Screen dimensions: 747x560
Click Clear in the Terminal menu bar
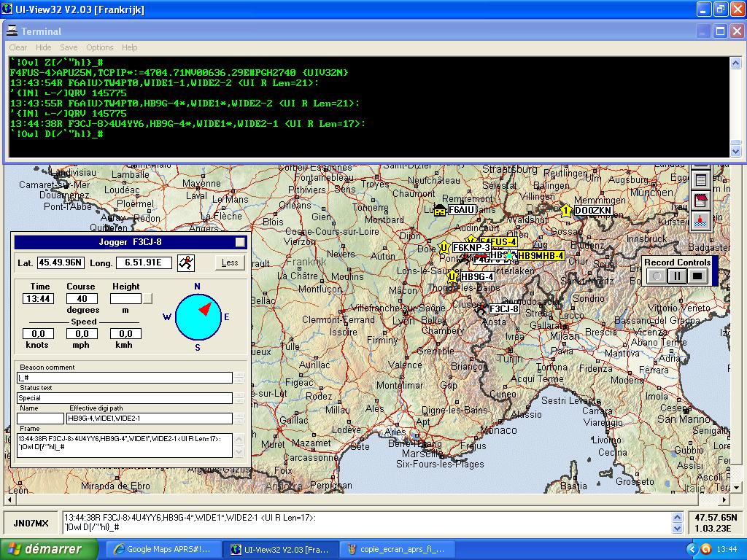pyautogui.click(x=18, y=47)
